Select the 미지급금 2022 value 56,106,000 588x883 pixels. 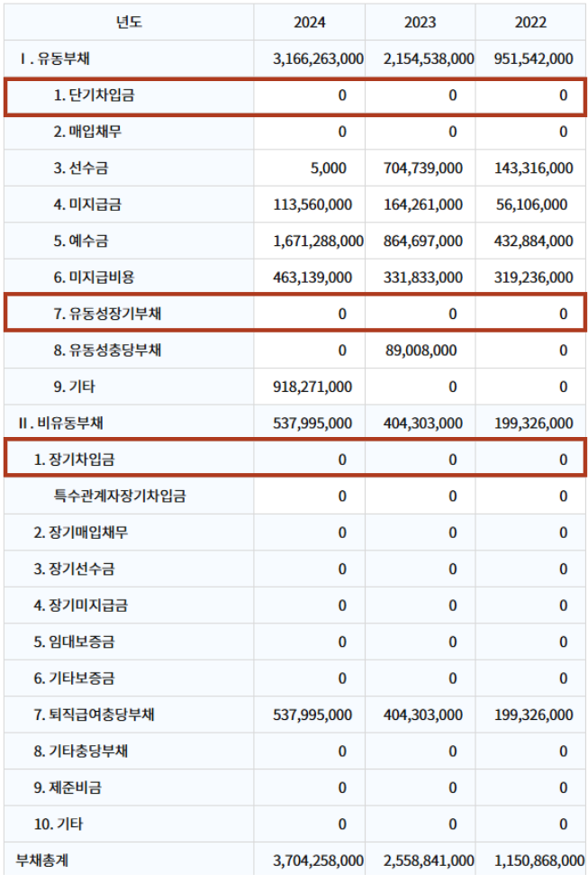coord(530,205)
